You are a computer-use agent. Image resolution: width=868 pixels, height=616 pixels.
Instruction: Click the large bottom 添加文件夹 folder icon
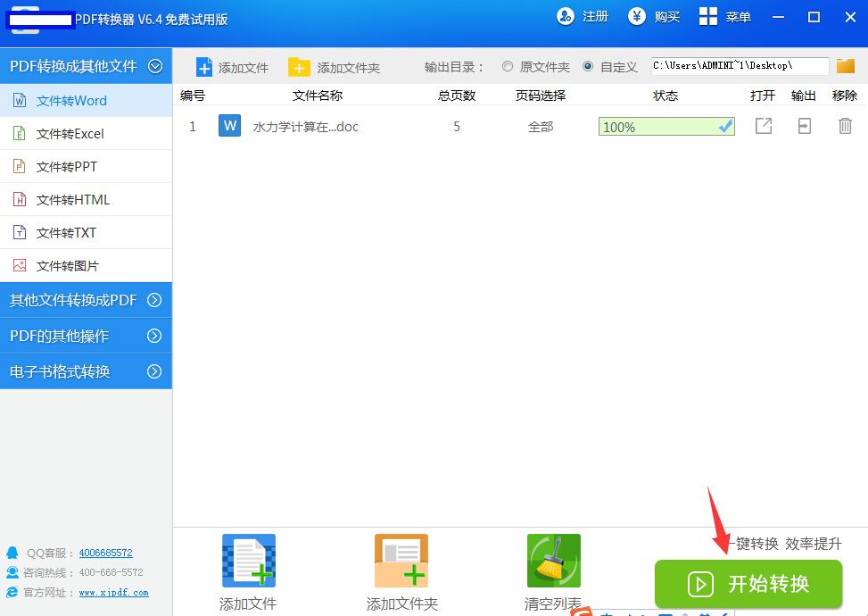tap(401, 561)
